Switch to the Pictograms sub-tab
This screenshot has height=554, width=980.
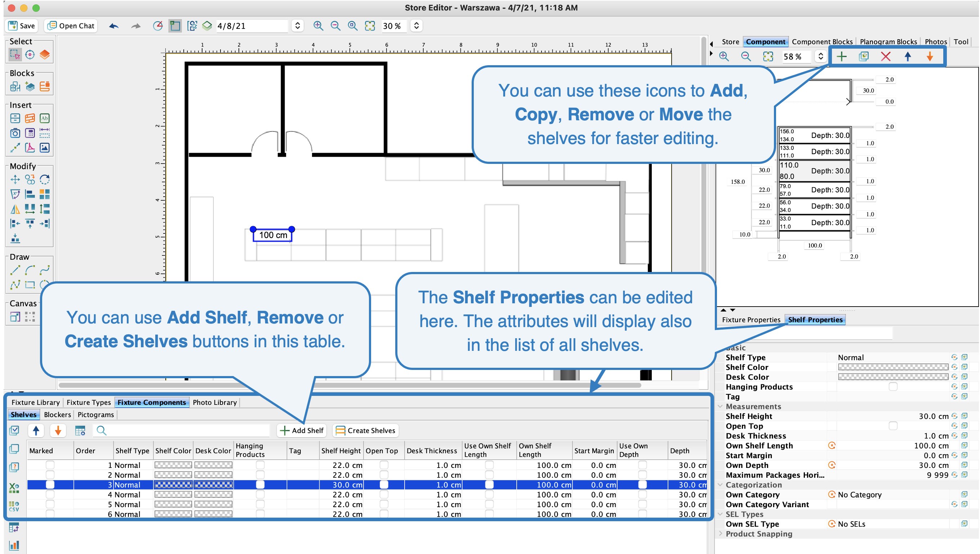[95, 414]
